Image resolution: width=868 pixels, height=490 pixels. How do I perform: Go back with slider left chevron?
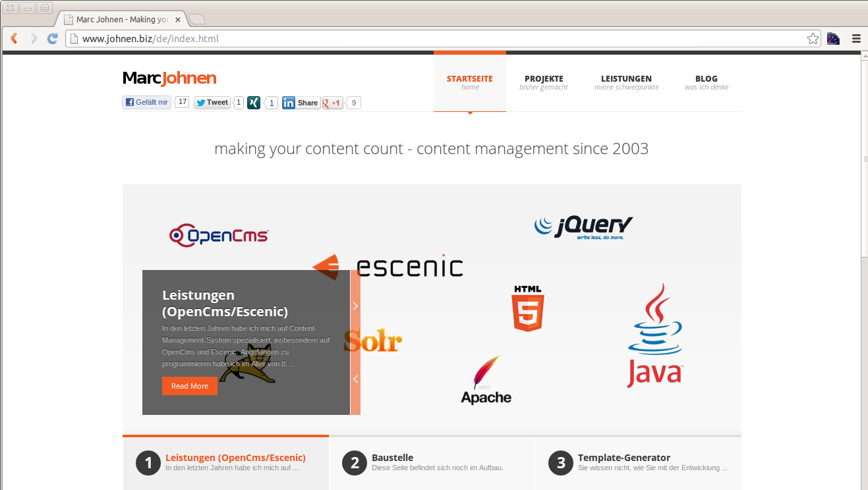point(355,379)
